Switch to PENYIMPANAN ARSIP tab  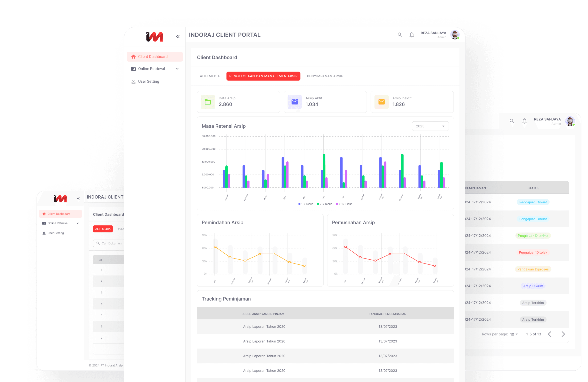pyautogui.click(x=325, y=76)
